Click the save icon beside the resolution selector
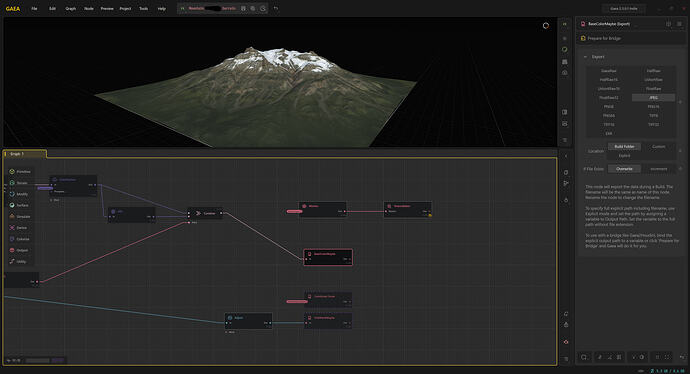690x374 pixels. 243,8
